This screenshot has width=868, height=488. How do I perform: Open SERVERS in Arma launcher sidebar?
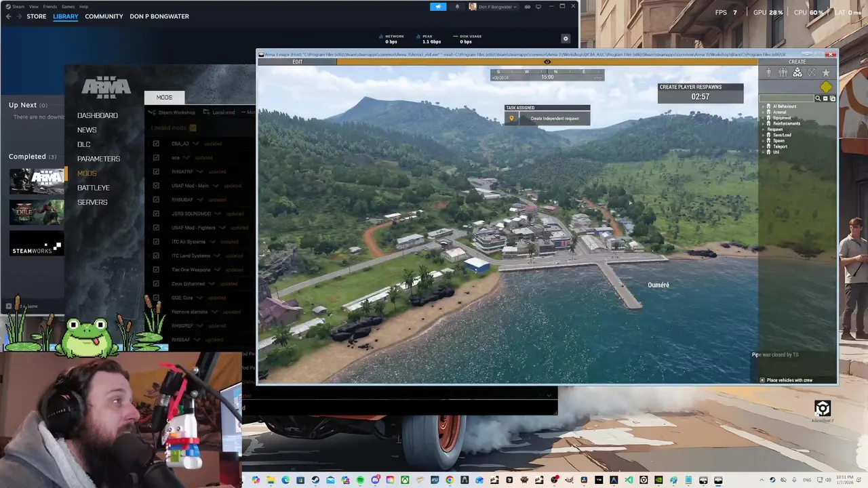coord(92,202)
